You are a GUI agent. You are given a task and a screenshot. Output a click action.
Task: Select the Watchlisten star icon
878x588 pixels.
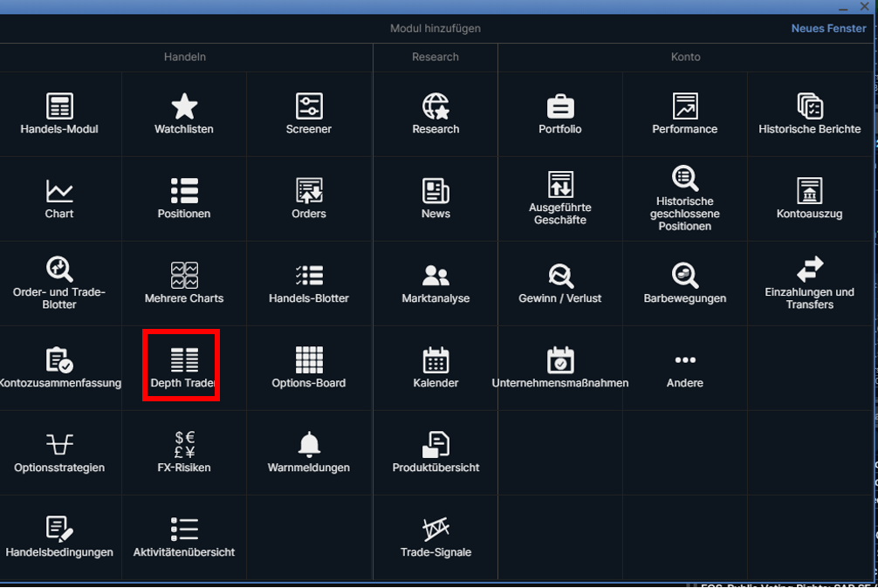click(184, 107)
